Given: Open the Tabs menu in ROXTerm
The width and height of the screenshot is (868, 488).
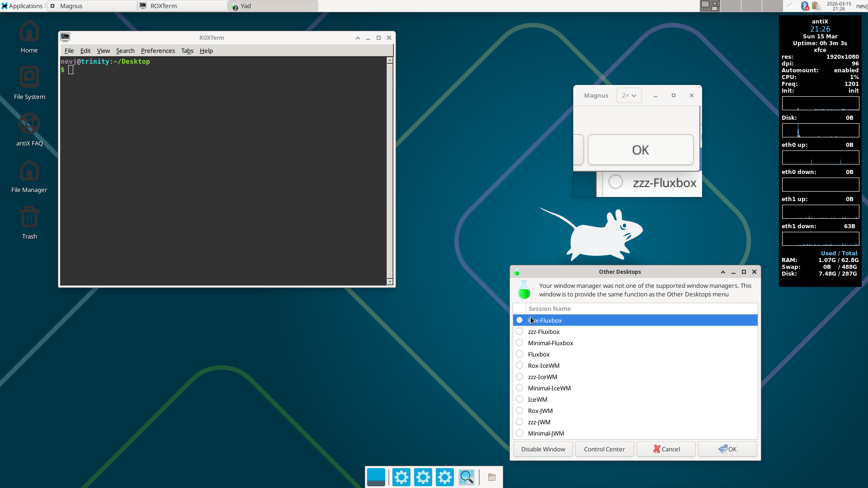Looking at the screenshot, I should 187,51.
